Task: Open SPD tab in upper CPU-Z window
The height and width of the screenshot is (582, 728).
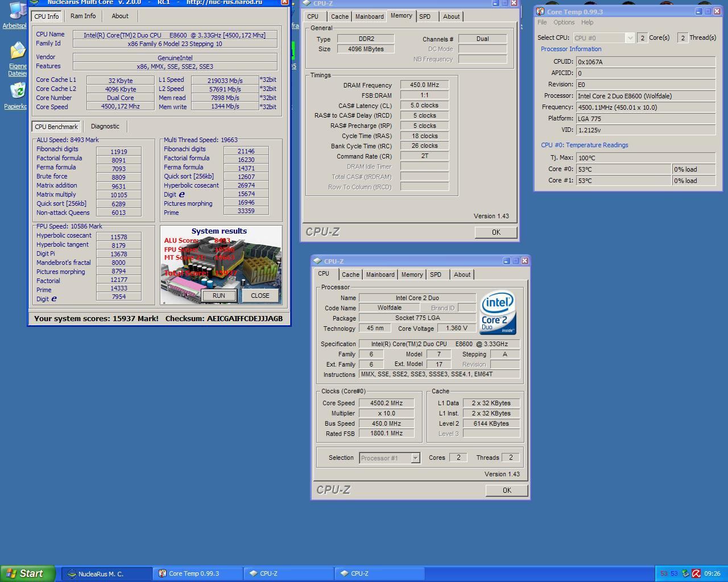Action: [x=425, y=16]
